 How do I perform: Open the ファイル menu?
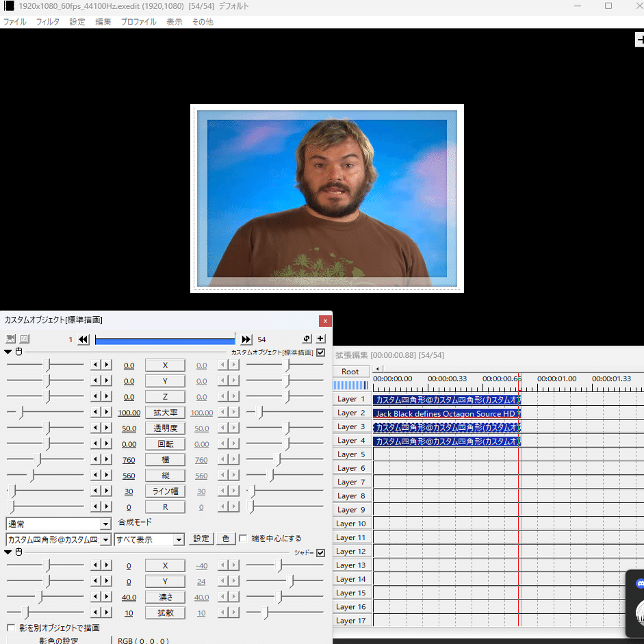click(x=15, y=22)
